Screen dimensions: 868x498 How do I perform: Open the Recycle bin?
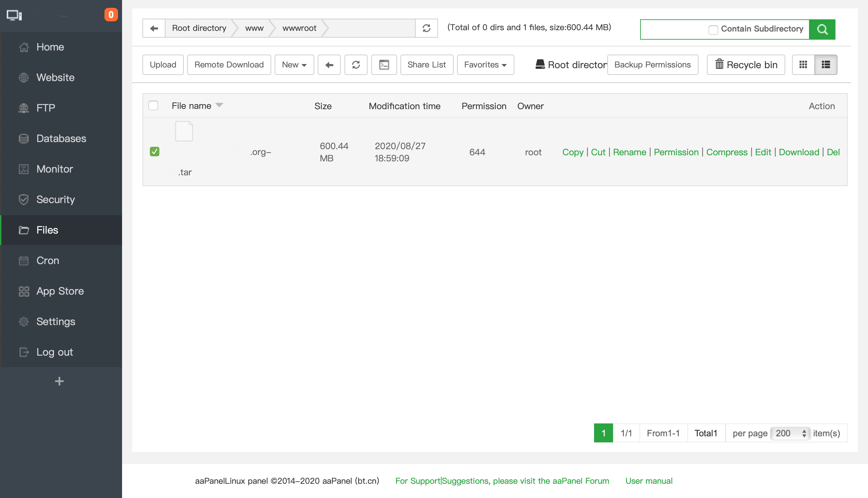(x=746, y=65)
